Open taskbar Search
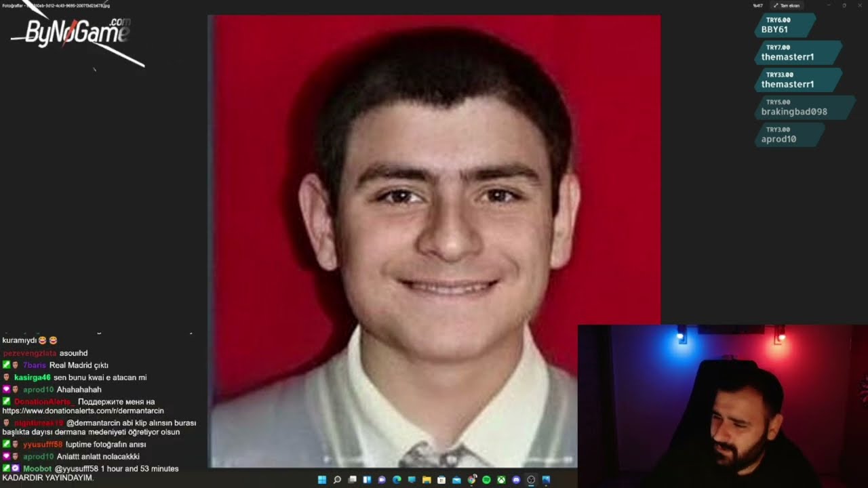 [x=337, y=480]
